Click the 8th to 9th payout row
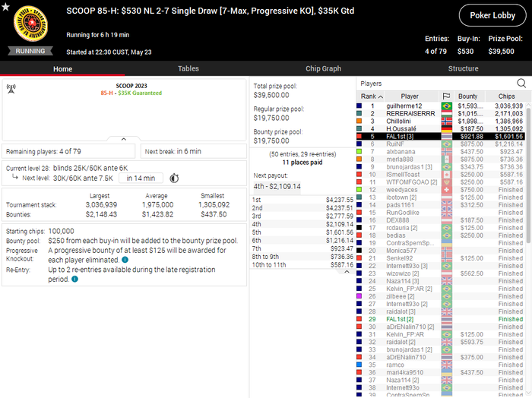532x398 pixels. coord(302,257)
